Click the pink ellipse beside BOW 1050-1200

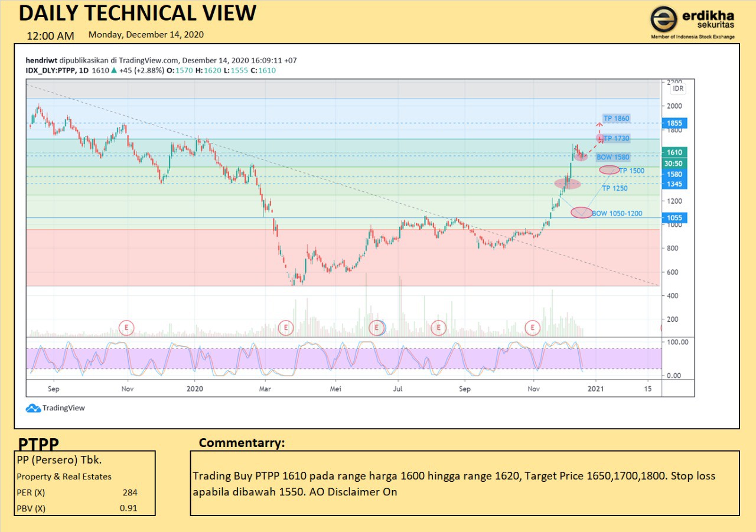click(x=582, y=213)
